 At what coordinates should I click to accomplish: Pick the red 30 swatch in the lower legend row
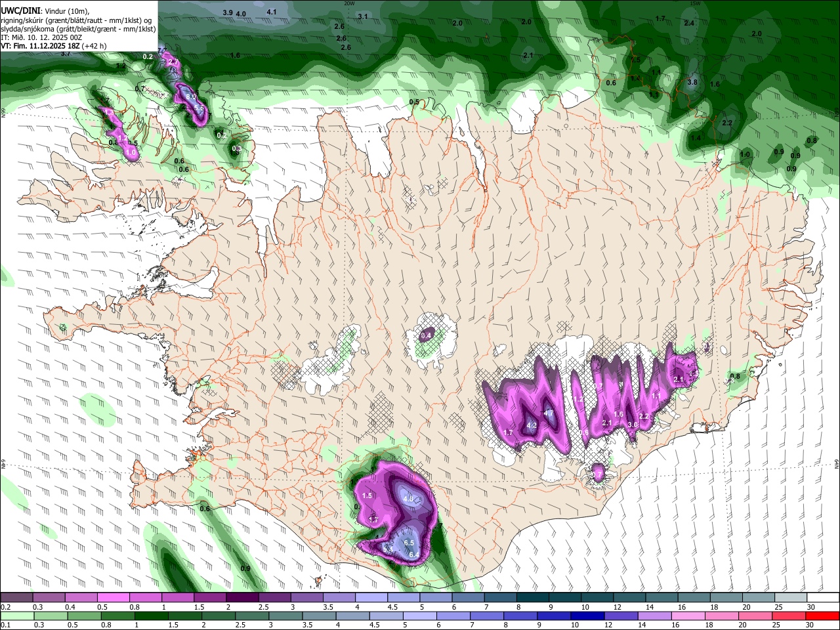click(x=822, y=616)
